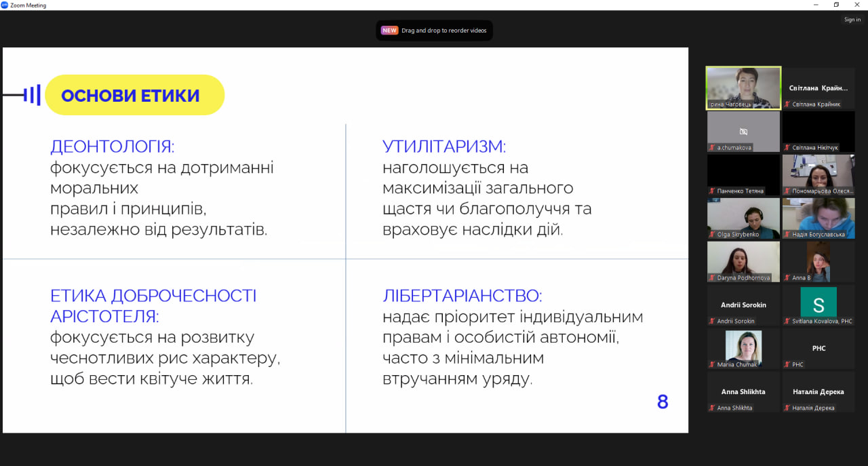The image size is (868, 466).
Task: Click the green S avatar of Svitlana Kovalova
Action: [x=818, y=302]
